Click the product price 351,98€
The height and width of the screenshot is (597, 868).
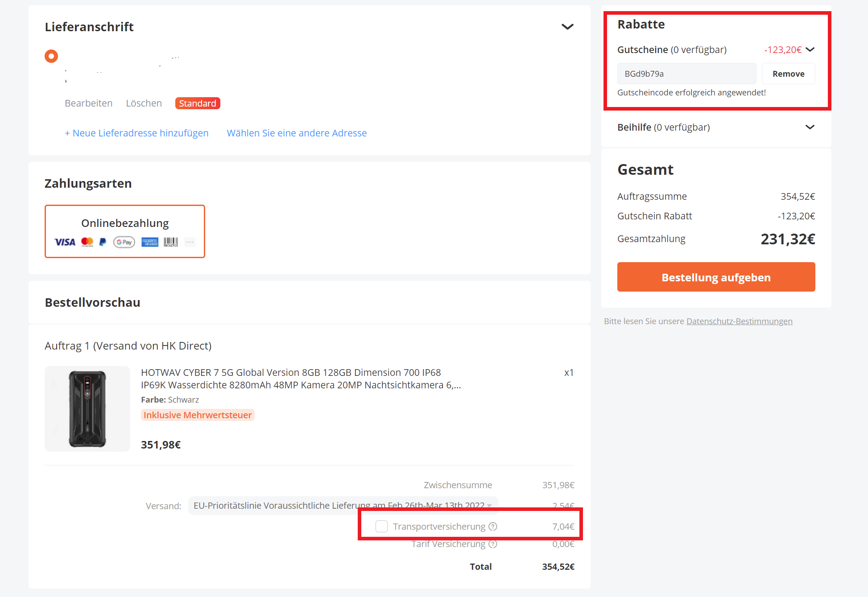tap(161, 445)
